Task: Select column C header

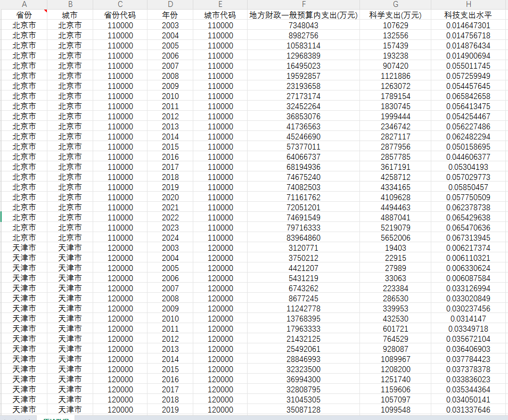Action: [x=120, y=4]
